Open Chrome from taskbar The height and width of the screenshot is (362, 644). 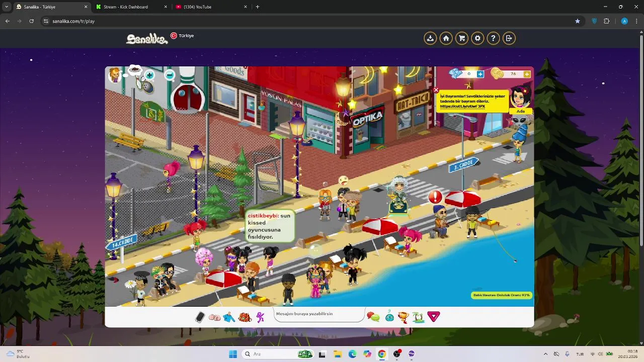coord(382,354)
